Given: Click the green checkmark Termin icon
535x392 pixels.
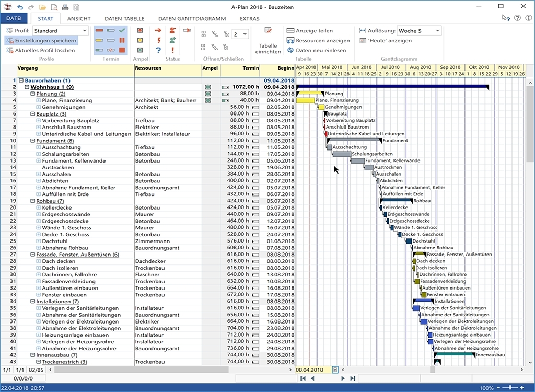Looking at the screenshot, I should click(122, 31).
